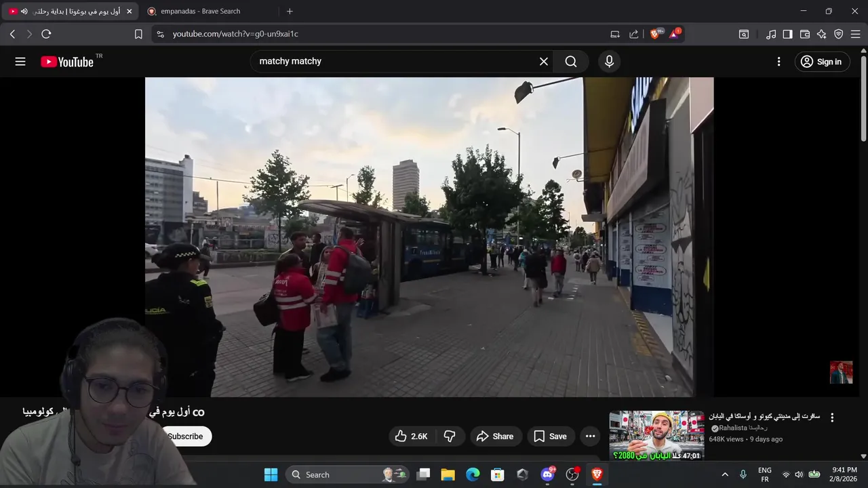Open taskbar microphone status icon
Screen dimensions: 868x488
(743, 474)
